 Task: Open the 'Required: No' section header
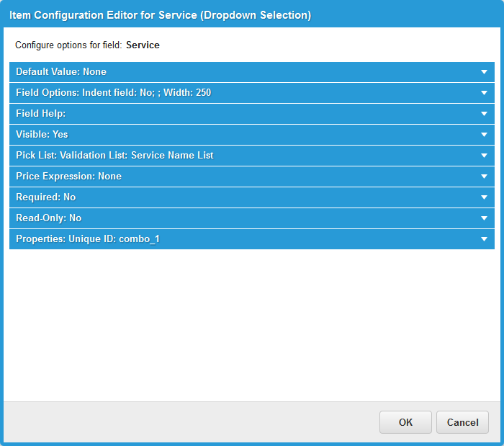click(x=45, y=197)
